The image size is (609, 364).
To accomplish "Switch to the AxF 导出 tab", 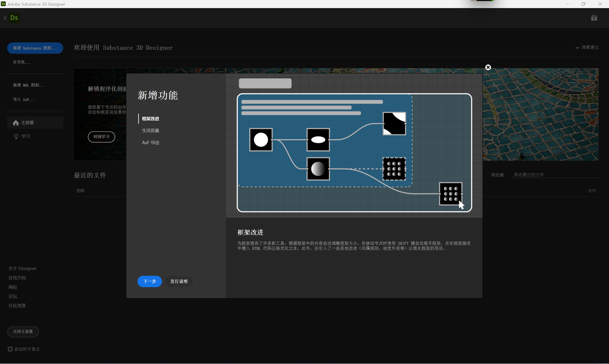I will [x=150, y=143].
